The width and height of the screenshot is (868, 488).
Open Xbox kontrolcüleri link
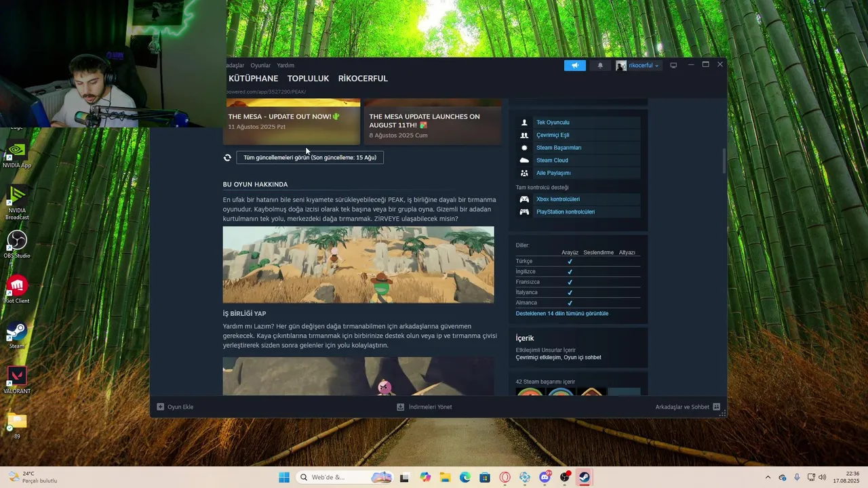(x=558, y=199)
